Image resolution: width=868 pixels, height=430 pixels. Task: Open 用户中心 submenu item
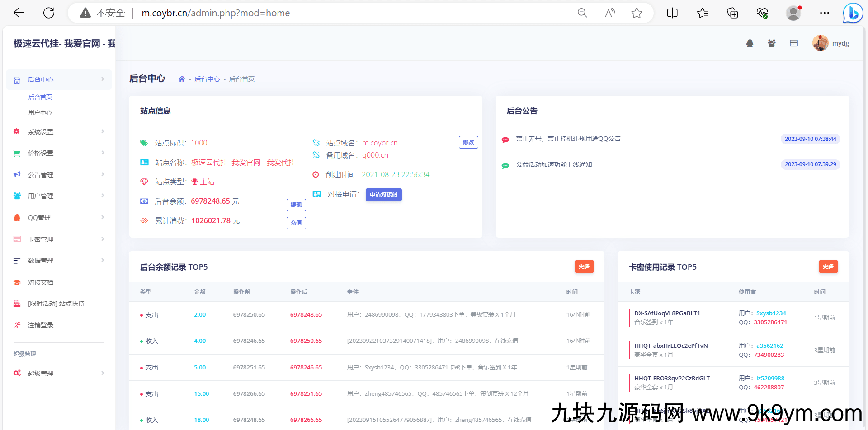pos(40,112)
